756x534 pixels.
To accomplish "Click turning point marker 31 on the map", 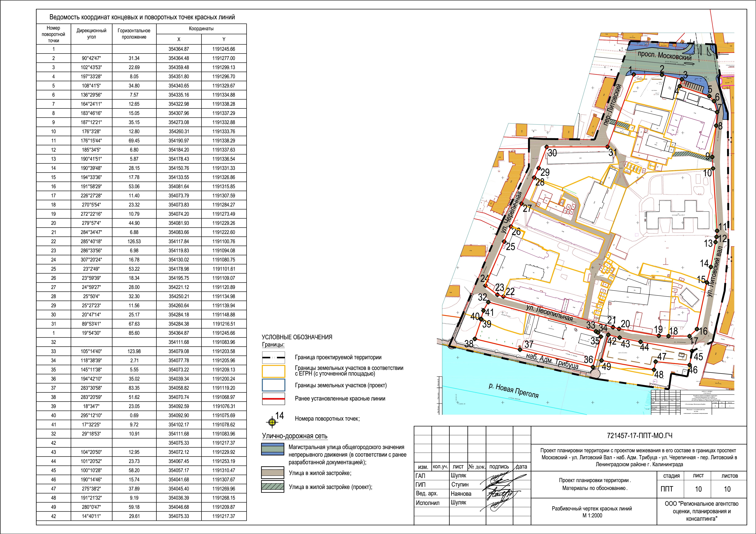I will pos(608,147).
